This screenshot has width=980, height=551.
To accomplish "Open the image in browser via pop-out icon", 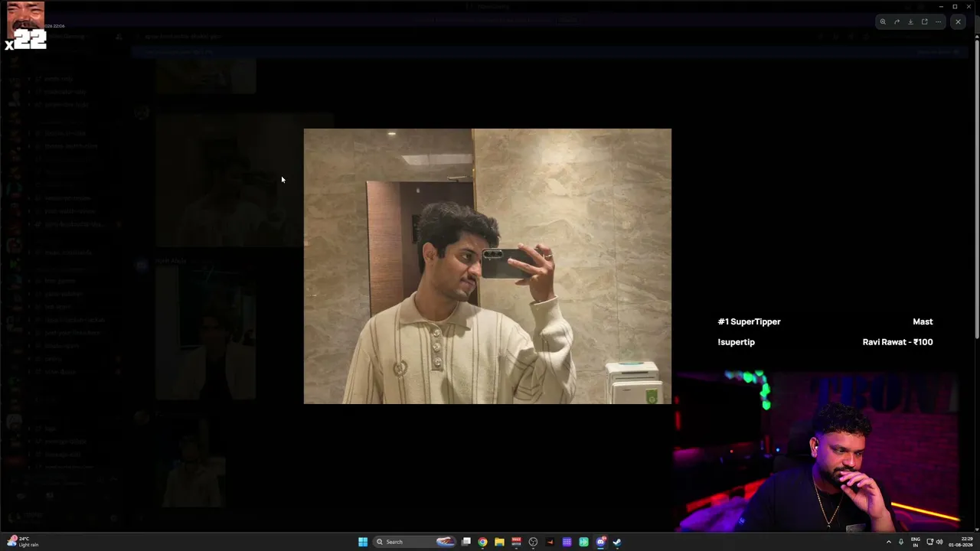I will (924, 22).
